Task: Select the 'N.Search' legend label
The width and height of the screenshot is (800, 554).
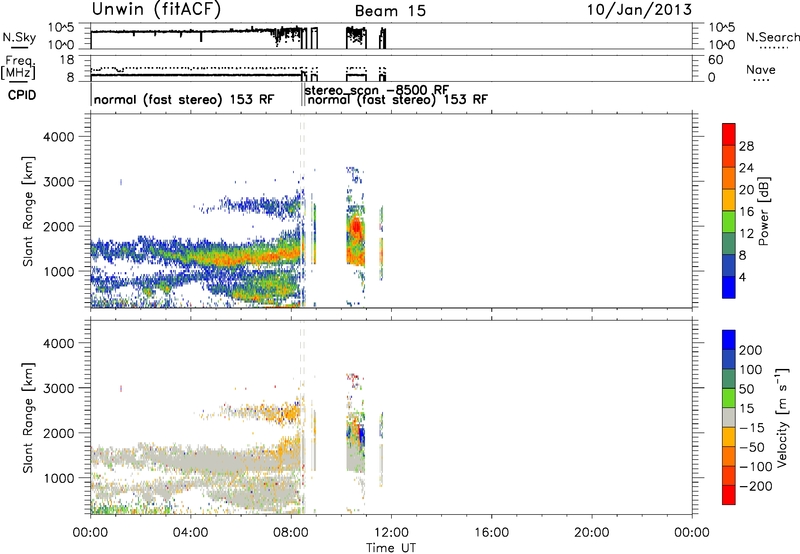Action: point(772,37)
